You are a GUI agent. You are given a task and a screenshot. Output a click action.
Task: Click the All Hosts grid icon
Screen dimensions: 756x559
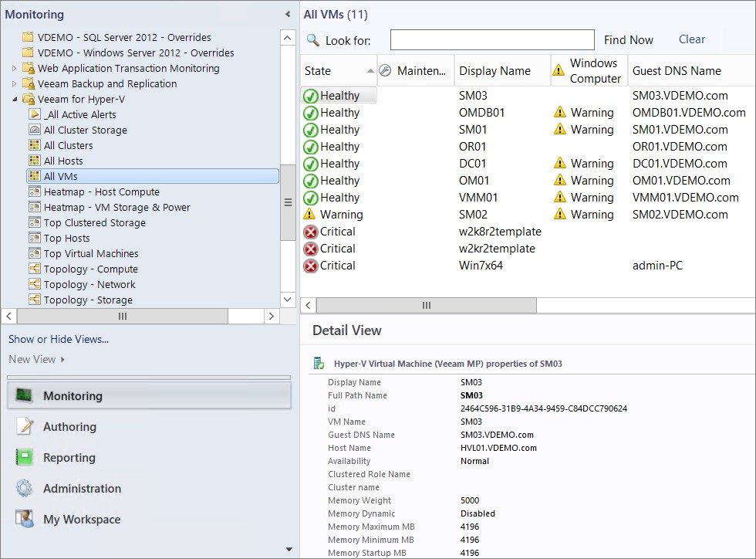[35, 161]
